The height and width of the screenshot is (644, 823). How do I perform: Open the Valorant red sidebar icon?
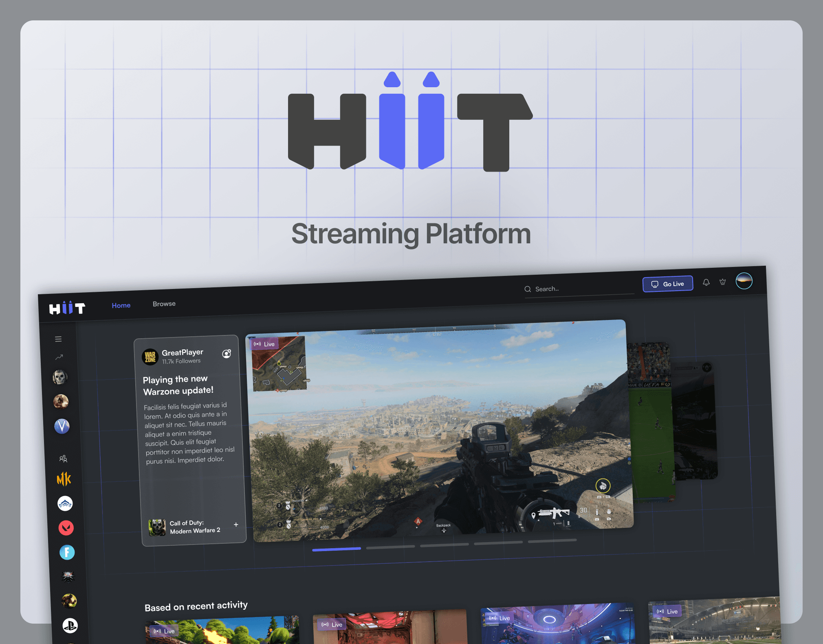[x=66, y=528]
